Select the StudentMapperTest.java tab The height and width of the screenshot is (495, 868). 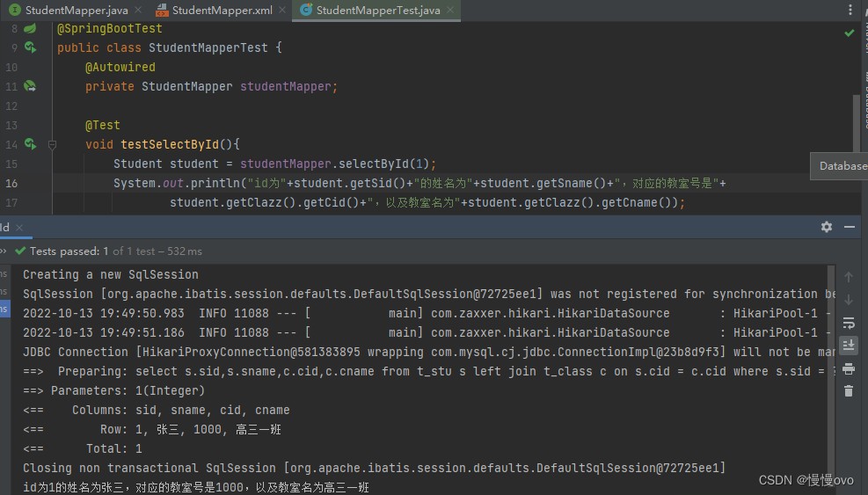[x=377, y=10]
